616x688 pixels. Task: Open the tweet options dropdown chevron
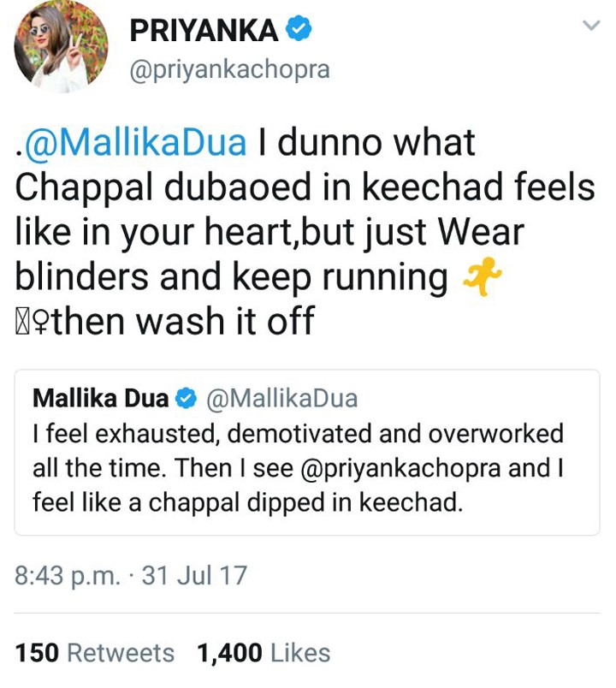590,27
